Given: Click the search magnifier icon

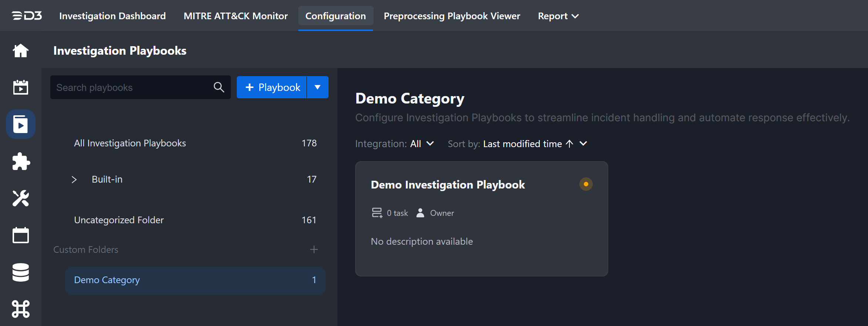Looking at the screenshot, I should [219, 87].
